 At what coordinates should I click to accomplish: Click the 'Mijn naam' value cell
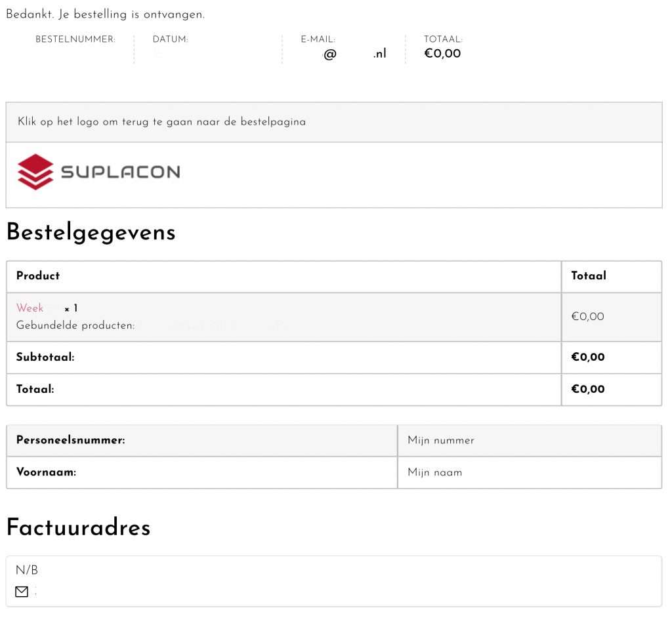pyautogui.click(x=434, y=472)
